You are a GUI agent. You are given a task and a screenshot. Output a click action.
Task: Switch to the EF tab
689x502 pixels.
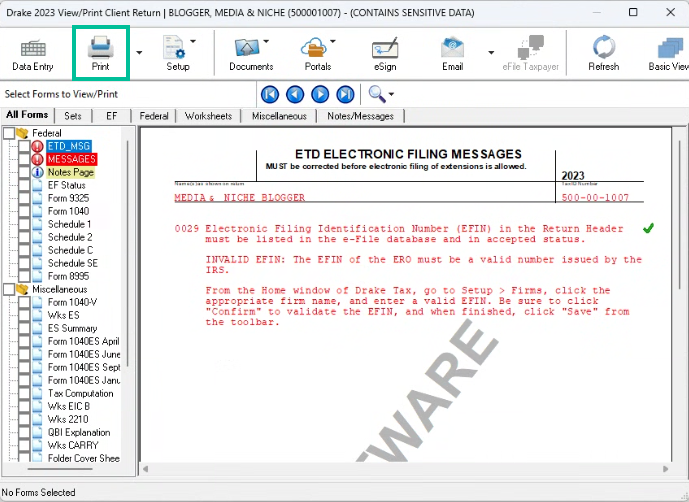[x=112, y=116]
